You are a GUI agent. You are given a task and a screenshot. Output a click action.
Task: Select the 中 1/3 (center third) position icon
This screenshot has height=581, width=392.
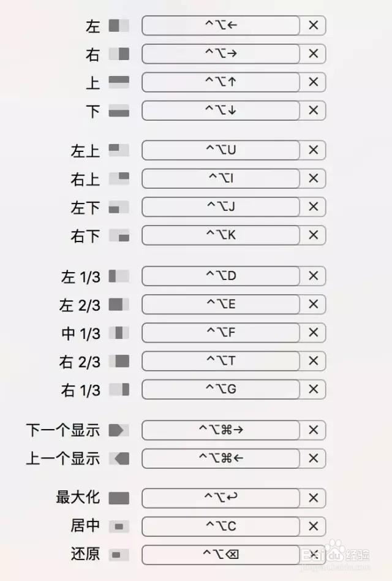click(120, 333)
